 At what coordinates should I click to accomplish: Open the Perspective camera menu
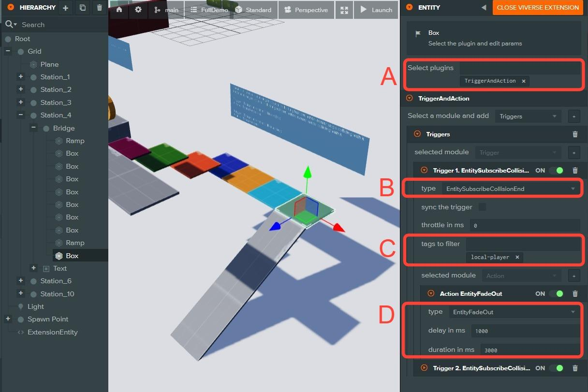coord(306,10)
